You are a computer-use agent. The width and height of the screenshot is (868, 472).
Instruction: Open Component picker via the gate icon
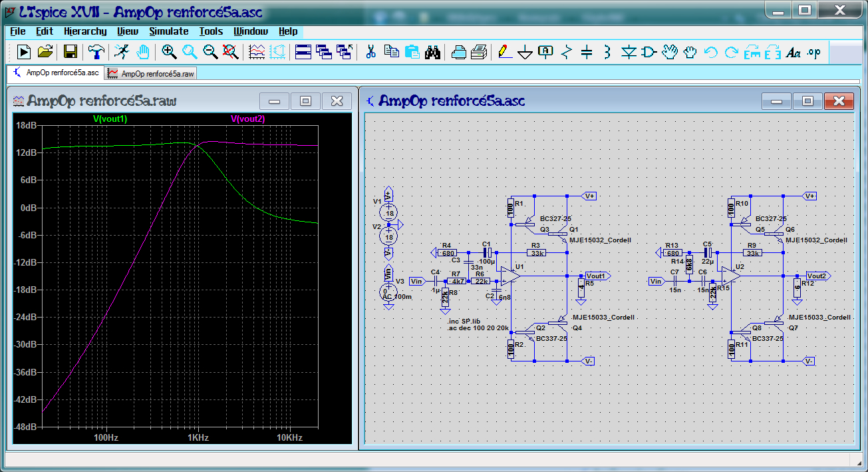[x=649, y=52]
